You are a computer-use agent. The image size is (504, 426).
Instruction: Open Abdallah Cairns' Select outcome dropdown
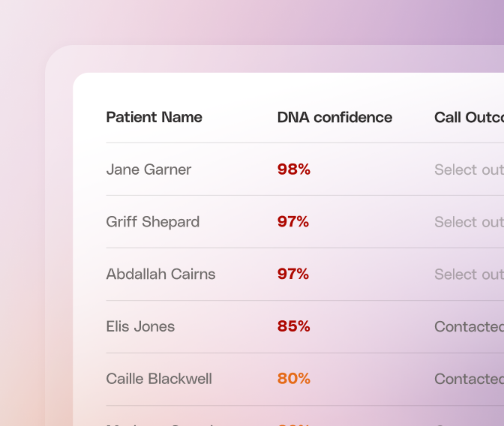pos(469,274)
